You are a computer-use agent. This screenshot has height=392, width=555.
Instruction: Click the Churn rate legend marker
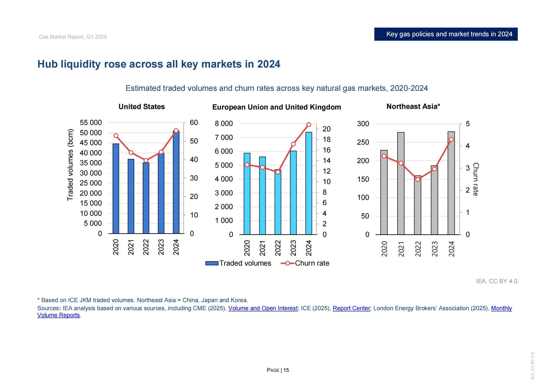(287, 263)
